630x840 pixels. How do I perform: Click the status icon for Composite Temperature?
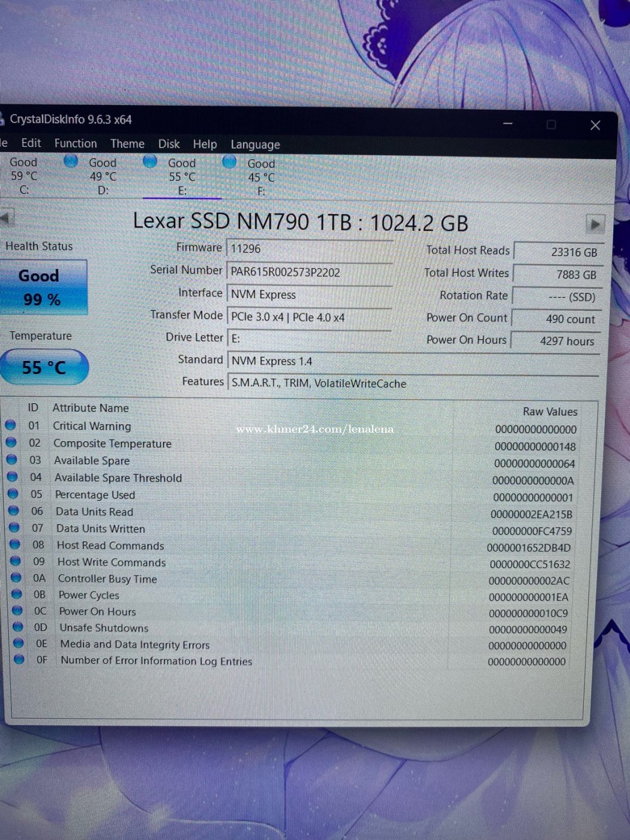pos(11,442)
